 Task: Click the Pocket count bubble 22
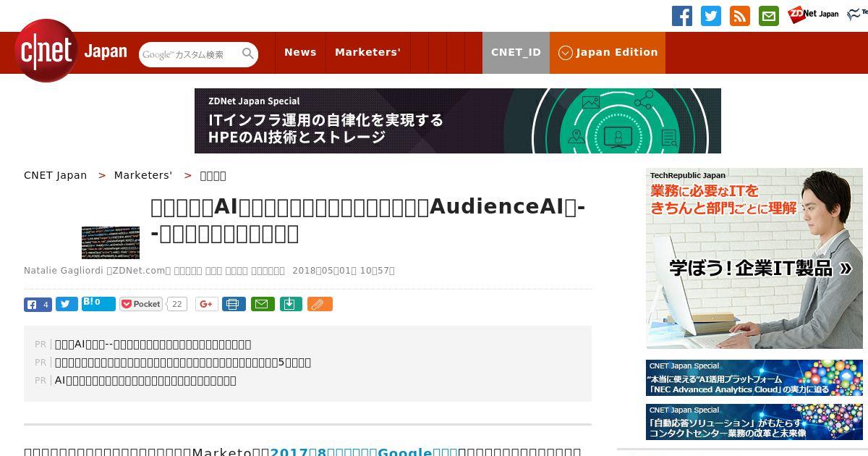176,304
